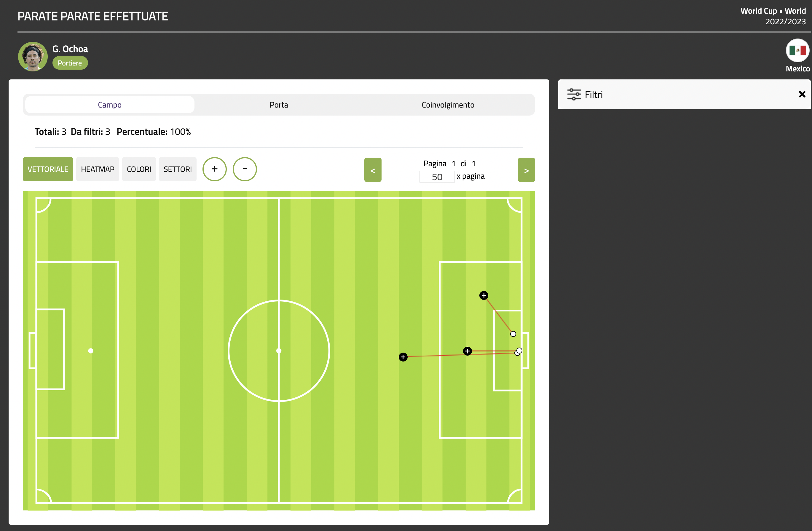The width and height of the screenshot is (812, 531).
Task: Click the items per page field
Action: [437, 177]
